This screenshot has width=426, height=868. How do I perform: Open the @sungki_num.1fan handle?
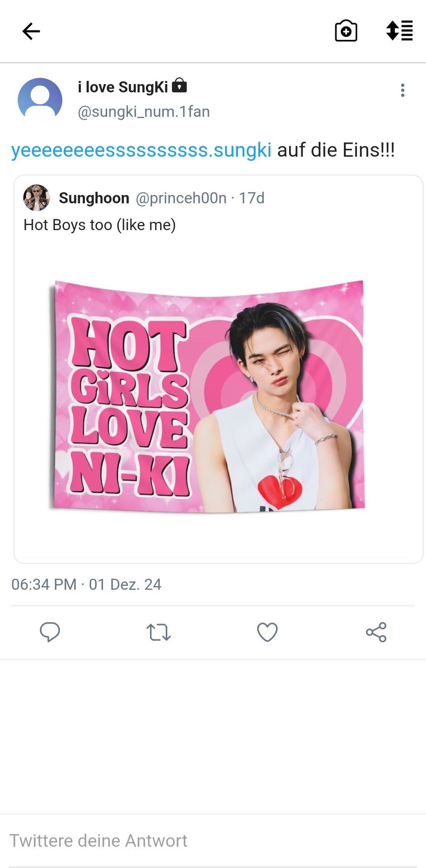[144, 111]
